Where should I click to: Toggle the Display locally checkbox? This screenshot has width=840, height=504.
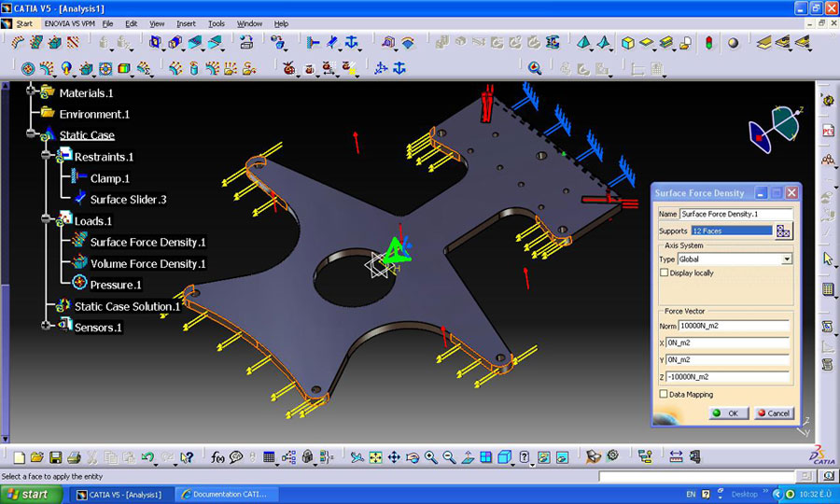664,273
